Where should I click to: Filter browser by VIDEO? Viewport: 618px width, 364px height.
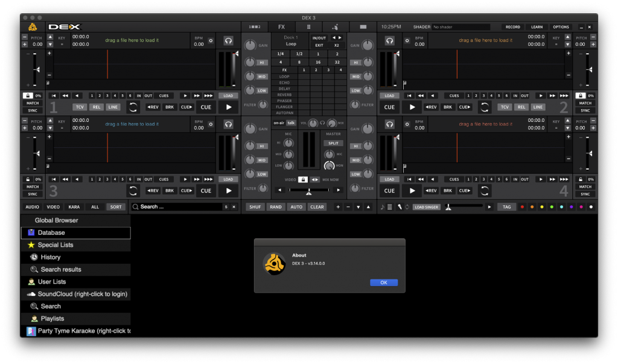[x=53, y=206]
